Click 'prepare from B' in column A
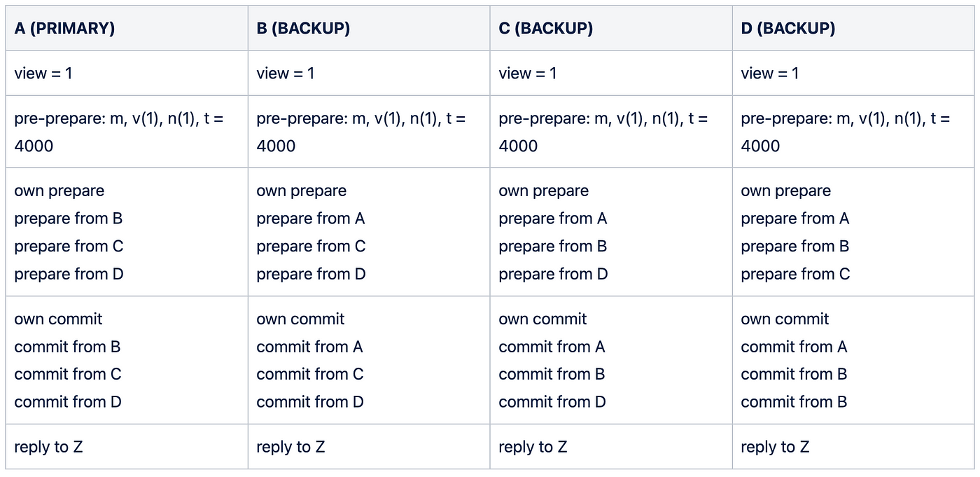 tap(69, 219)
